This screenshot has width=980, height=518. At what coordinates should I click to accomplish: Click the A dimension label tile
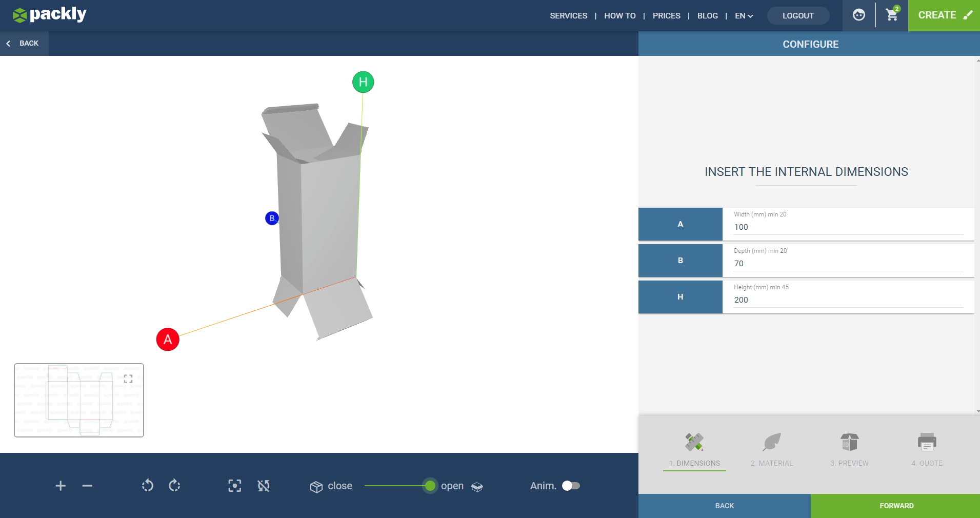click(681, 224)
